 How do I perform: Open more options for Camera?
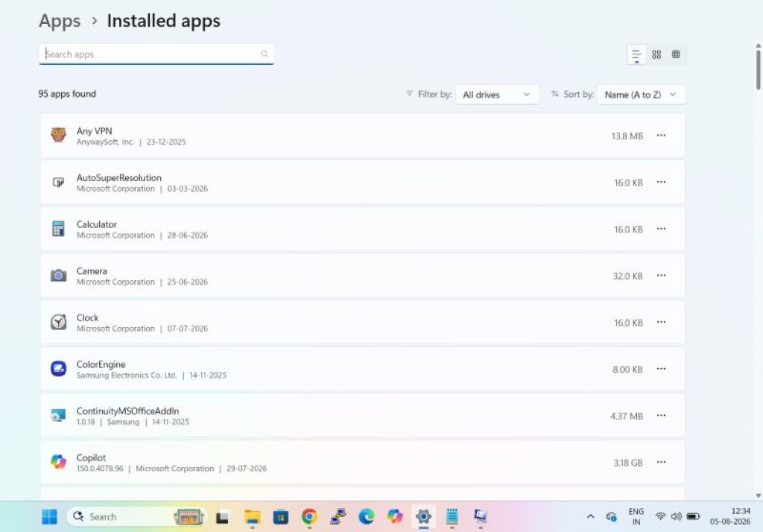661,276
